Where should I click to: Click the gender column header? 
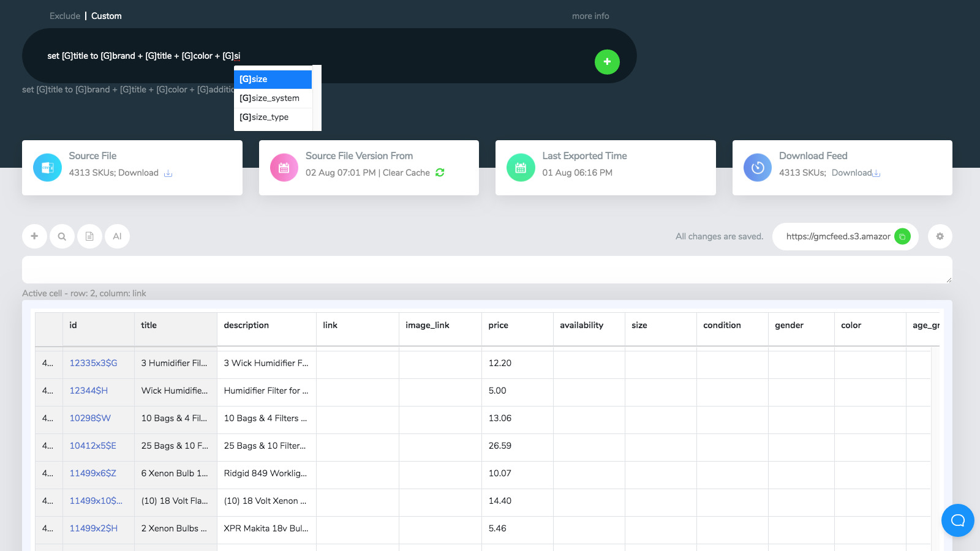pyautogui.click(x=801, y=329)
